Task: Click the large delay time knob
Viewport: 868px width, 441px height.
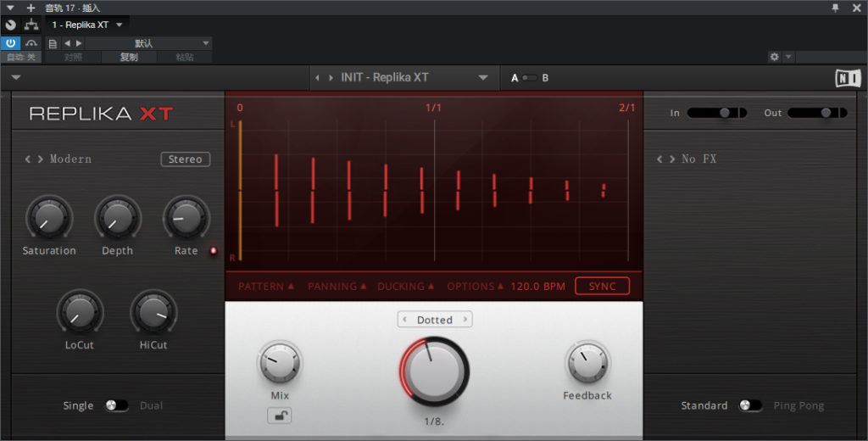Action: 434,371
